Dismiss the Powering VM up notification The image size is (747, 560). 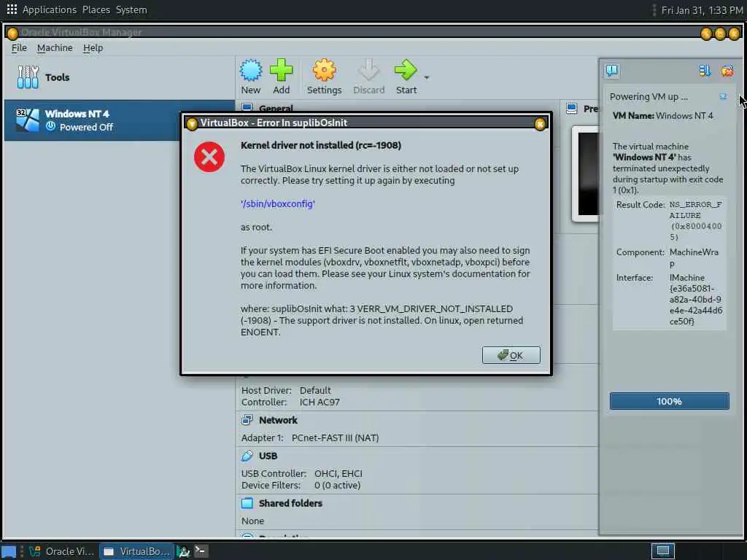tap(723, 97)
